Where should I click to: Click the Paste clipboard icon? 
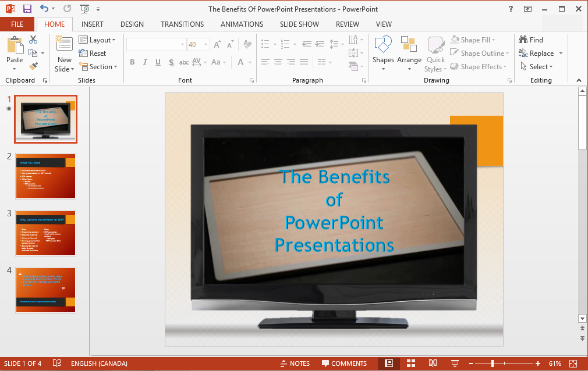pos(15,45)
